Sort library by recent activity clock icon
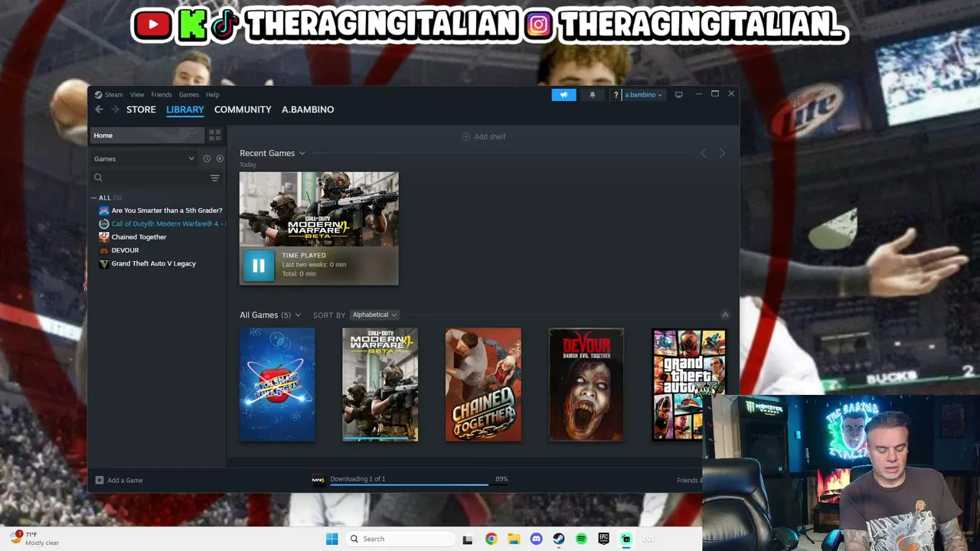Screen dimensions: 980x551 [x=207, y=158]
